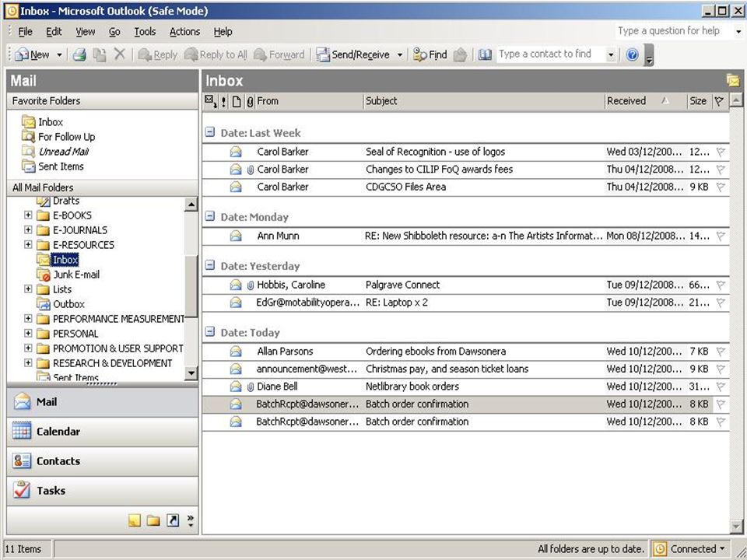
Task: Expand the E-JOURNALS folder
Action: (28, 230)
